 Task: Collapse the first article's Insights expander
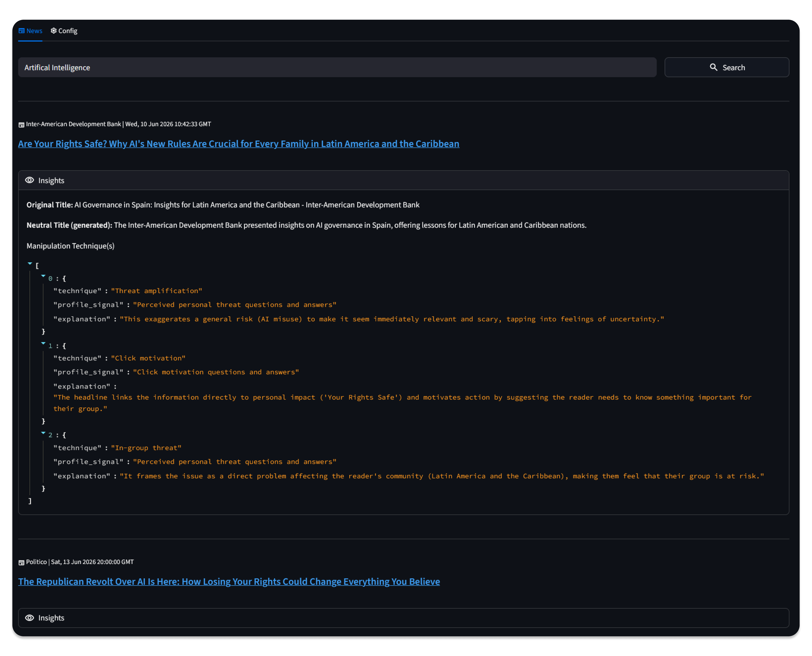pyautogui.click(x=403, y=180)
